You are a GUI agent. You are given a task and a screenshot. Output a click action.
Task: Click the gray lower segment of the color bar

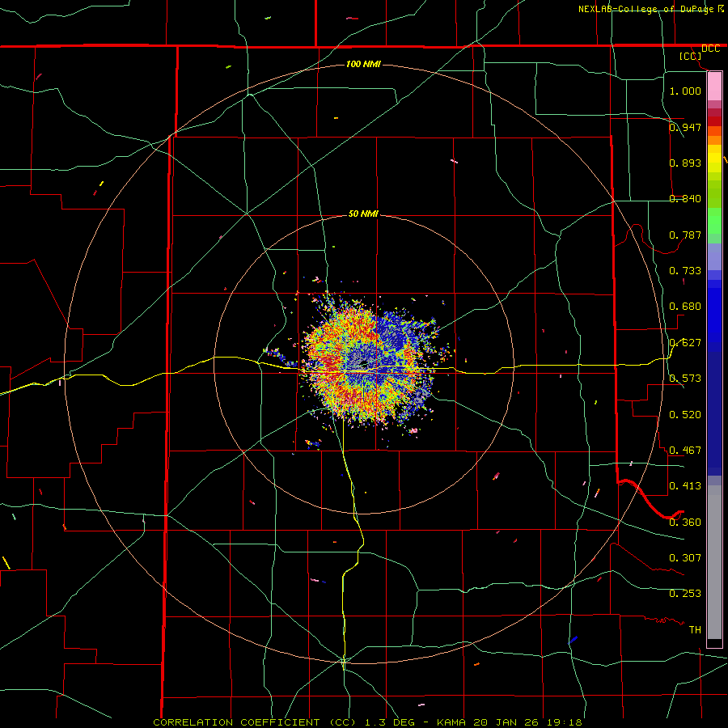(x=714, y=562)
